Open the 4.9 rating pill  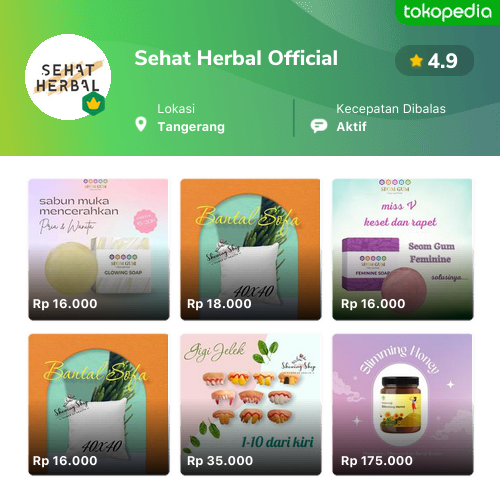[x=434, y=61]
